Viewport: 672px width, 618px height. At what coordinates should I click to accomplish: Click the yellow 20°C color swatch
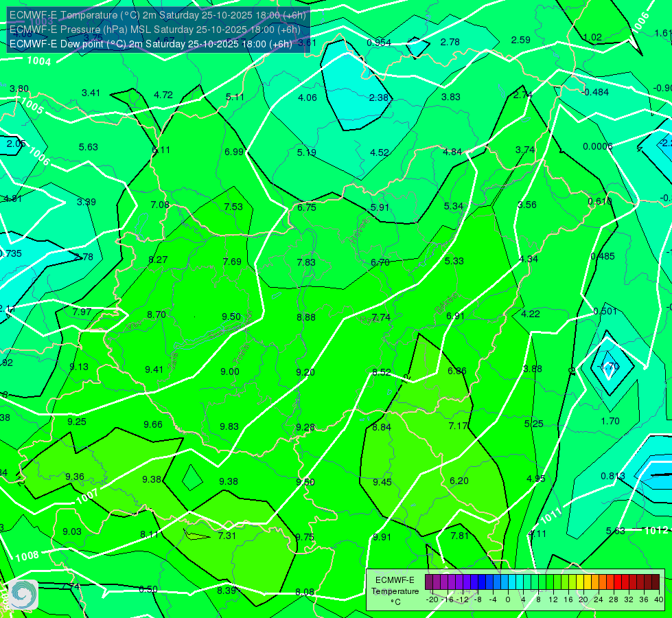[580, 582]
